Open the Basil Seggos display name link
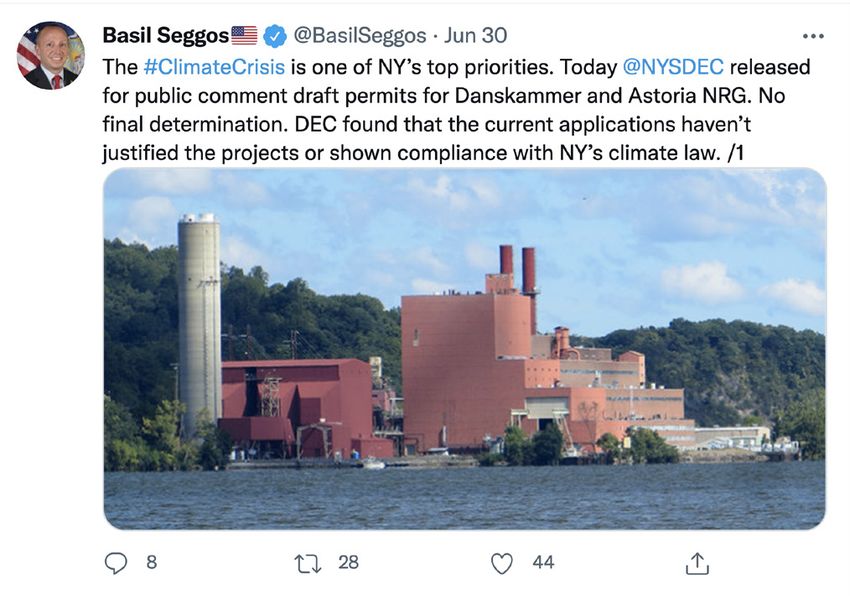The width and height of the screenshot is (850, 596). (x=165, y=36)
